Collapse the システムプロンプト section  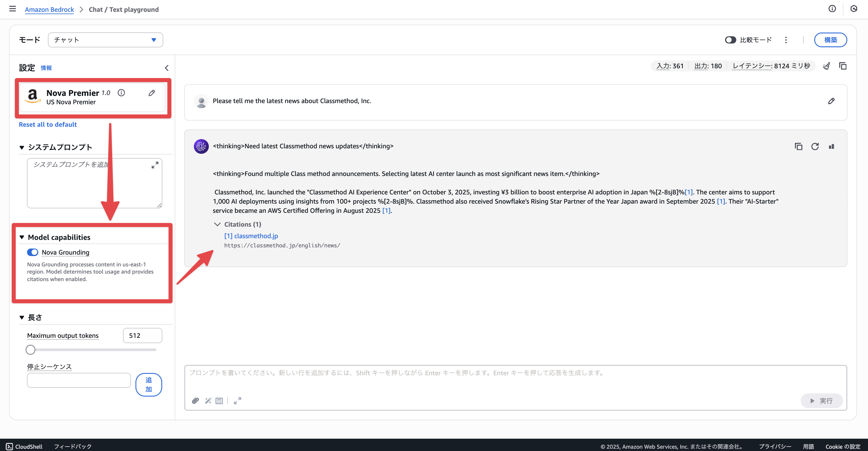pos(22,147)
